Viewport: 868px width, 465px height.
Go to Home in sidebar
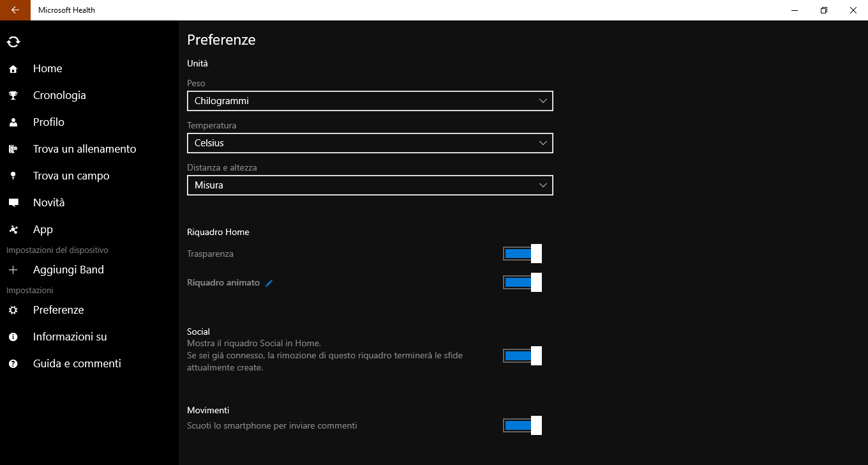pyautogui.click(x=89, y=68)
